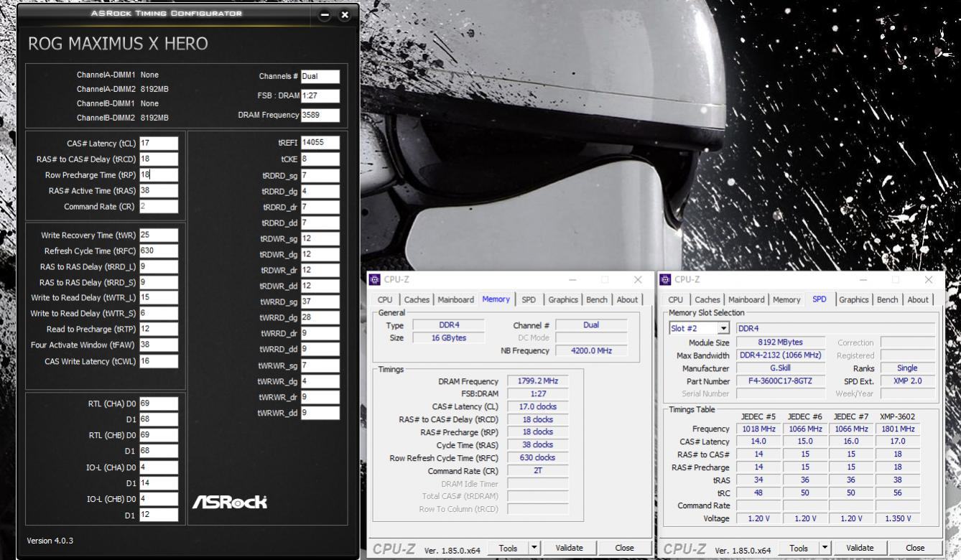This screenshot has width=961, height=560.
Task: Click the Write Recovery Time (tWR) field
Action: click(159, 235)
